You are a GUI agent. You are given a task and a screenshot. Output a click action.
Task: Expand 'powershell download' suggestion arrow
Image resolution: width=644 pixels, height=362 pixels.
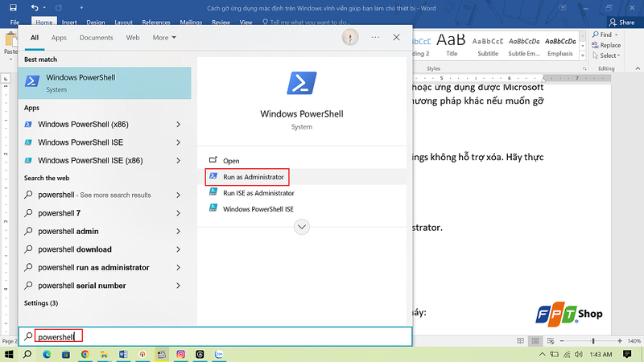[179, 249]
